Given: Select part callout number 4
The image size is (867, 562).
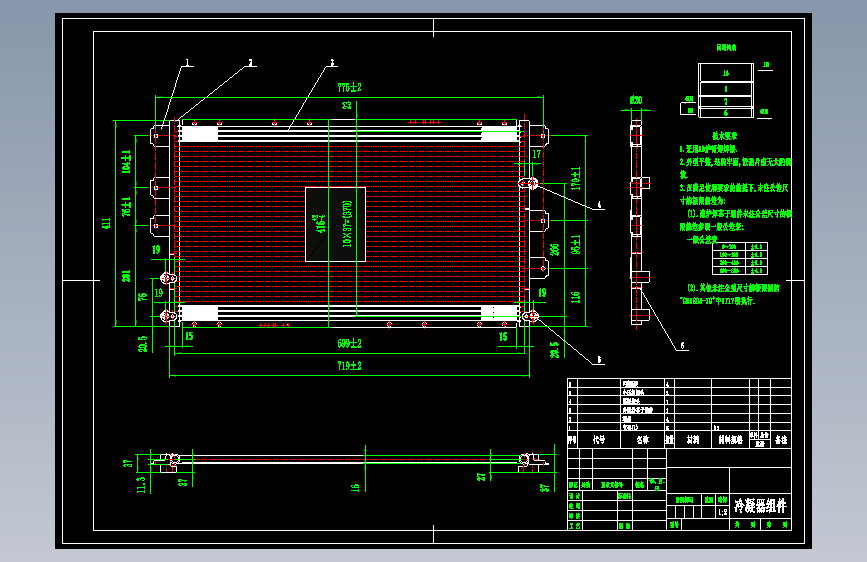Looking at the screenshot, I should [599, 205].
